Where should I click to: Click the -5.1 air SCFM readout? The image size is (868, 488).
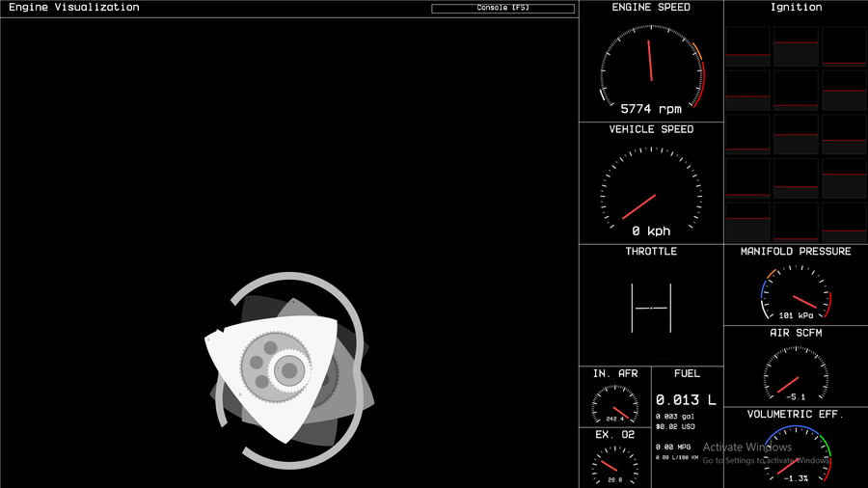(796, 396)
